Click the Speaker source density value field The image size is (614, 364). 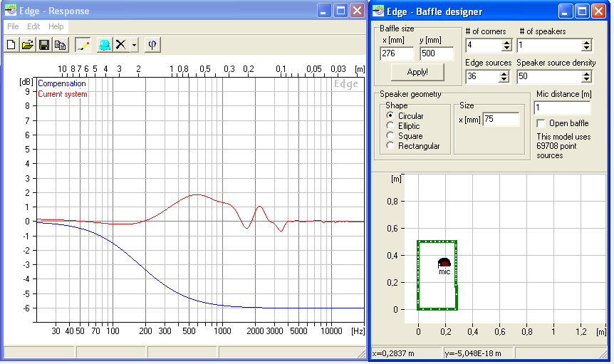[549, 77]
